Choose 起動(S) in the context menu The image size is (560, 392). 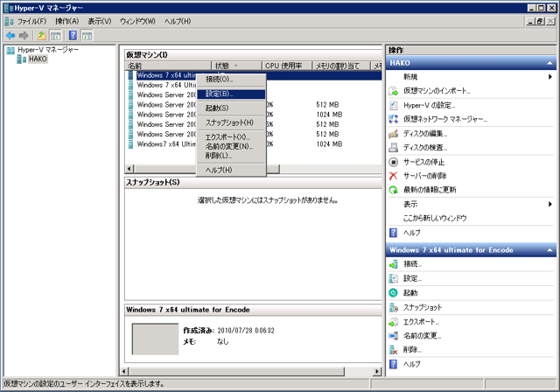[231, 108]
